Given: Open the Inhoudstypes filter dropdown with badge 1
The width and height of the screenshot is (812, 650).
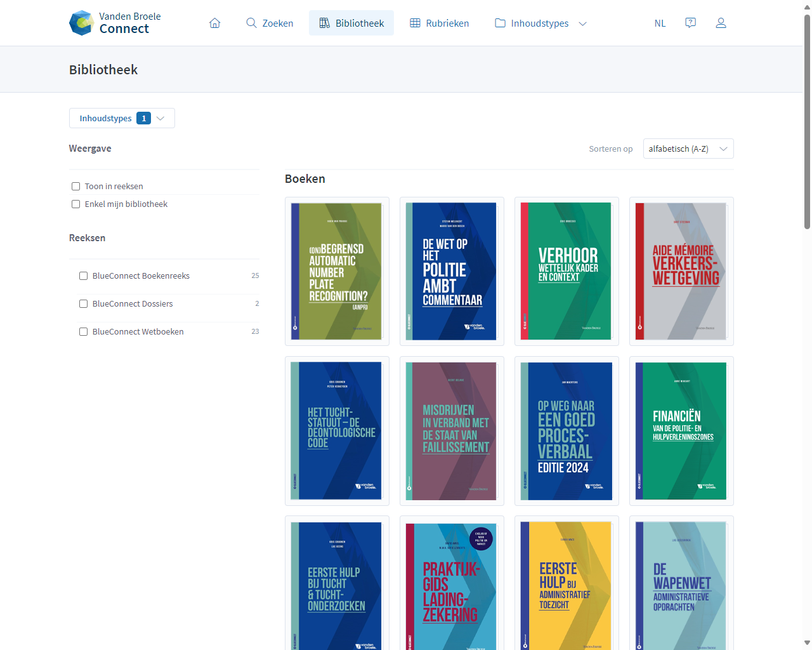Looking at the screenshot, I should [122, 118].
